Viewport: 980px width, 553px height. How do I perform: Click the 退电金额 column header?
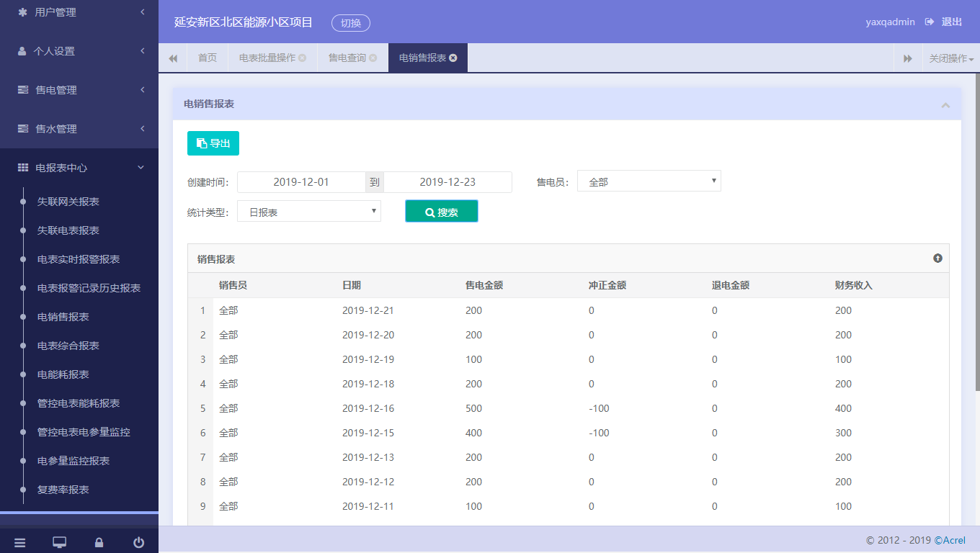pos(731,285)
